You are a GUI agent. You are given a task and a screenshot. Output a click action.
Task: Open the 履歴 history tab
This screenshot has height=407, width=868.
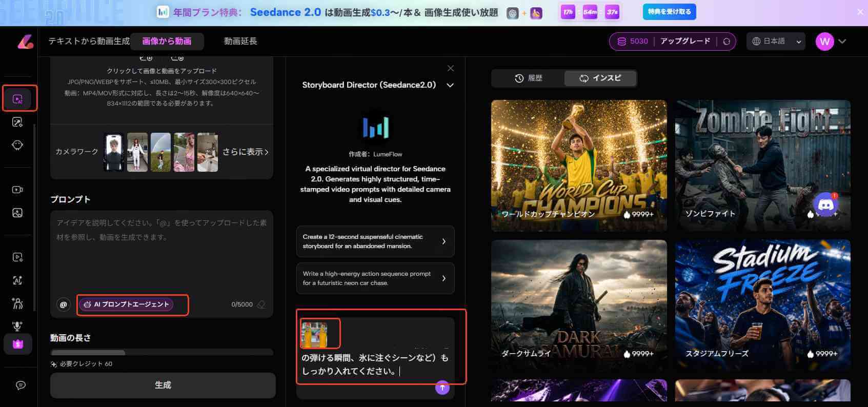[x=529, y=78]
